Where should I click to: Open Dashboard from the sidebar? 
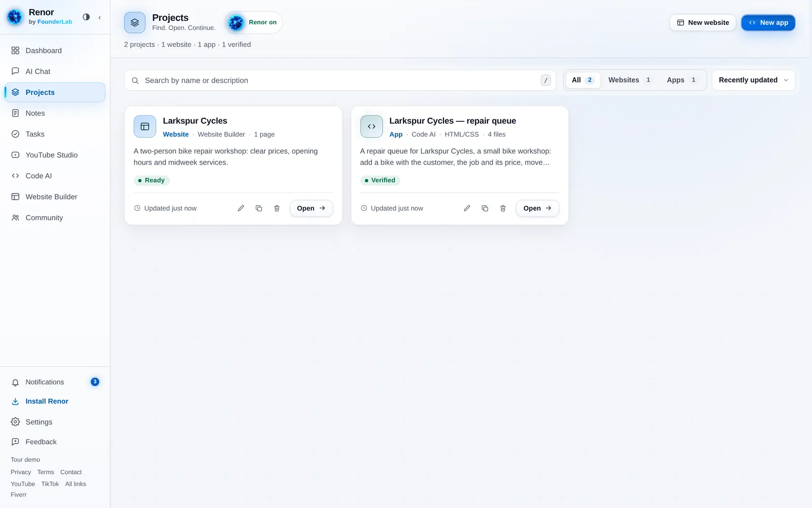tap(55, 51)
